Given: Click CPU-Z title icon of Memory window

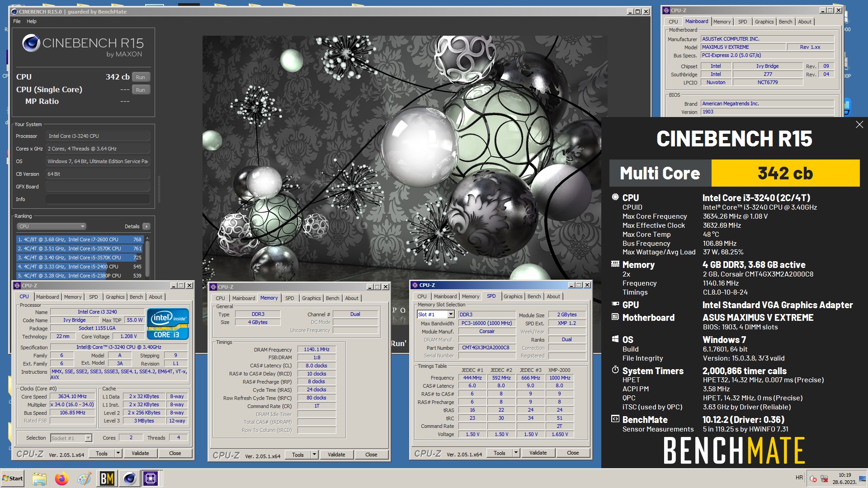Looking at the screenshot, I should coord(213,287).
